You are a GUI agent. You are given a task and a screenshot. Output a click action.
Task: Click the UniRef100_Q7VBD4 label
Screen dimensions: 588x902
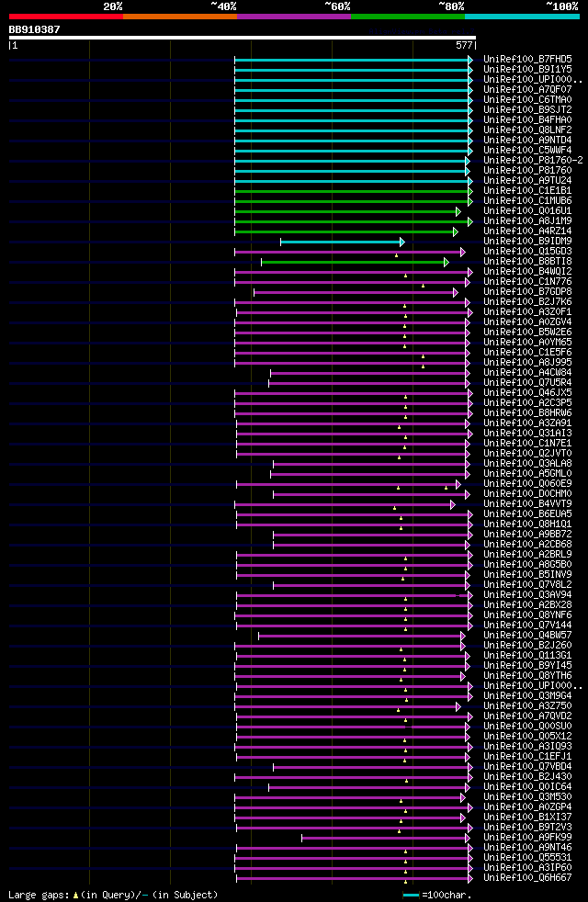(527, 767)
